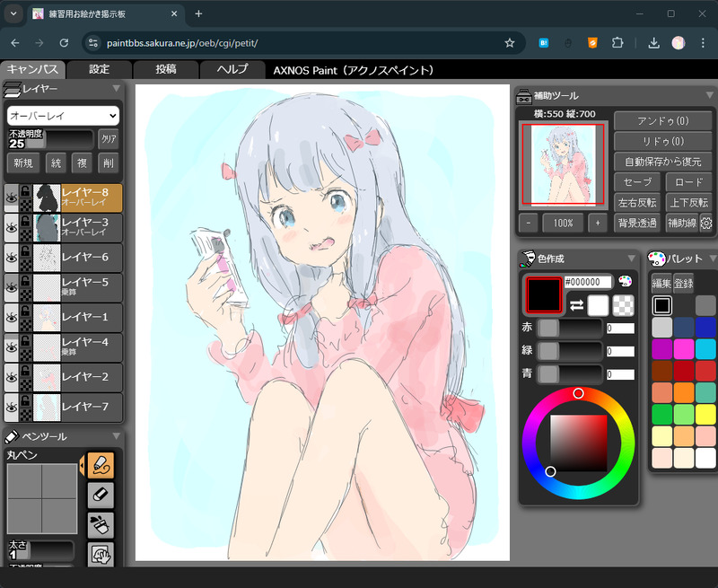Select the pen drawing tool
The width and height of the screenshot is (718, 588).
click(101, 465)
